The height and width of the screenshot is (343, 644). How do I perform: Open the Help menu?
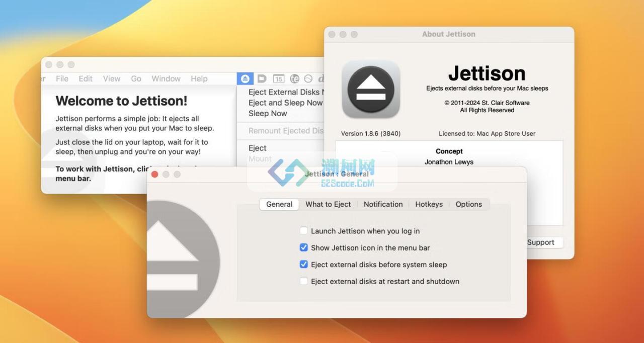(x=199, y=78)
